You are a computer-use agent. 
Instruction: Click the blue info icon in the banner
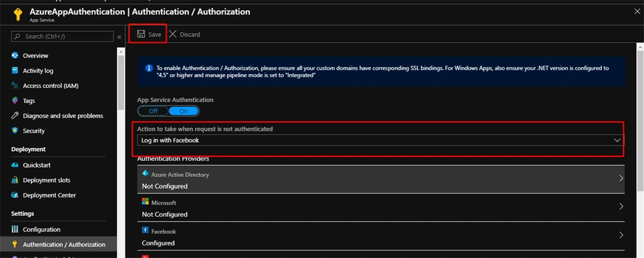pos(149,68)
